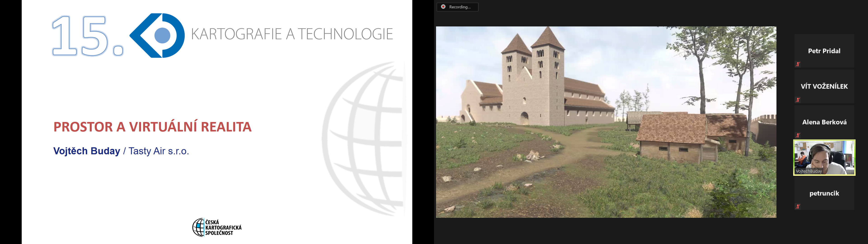Click the PROSTOR A VIRTUÁLNÍ REALITA title
This screenshot has width=868, height=244.
click(x=152, y=127)
